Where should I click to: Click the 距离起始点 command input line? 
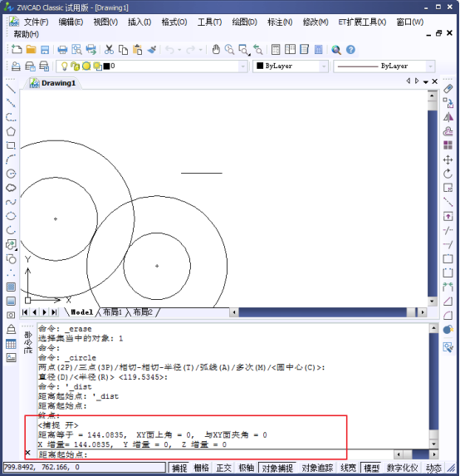[215, 454]
